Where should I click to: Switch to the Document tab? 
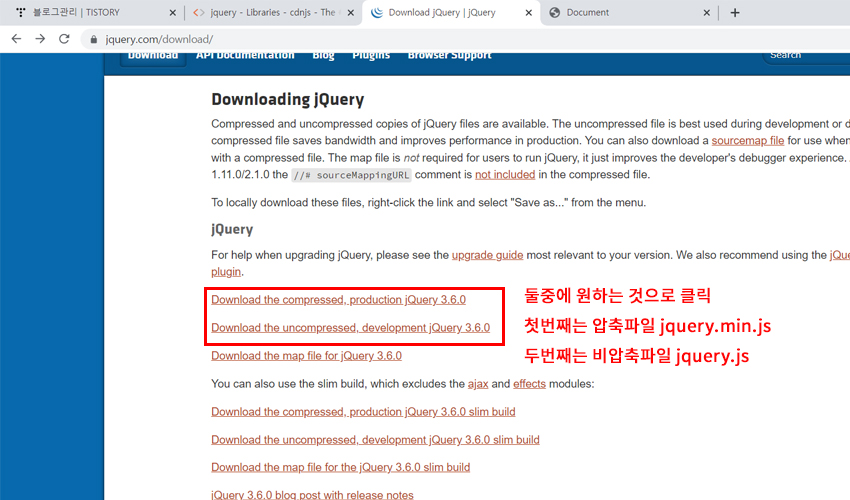[x=629, y=12]
